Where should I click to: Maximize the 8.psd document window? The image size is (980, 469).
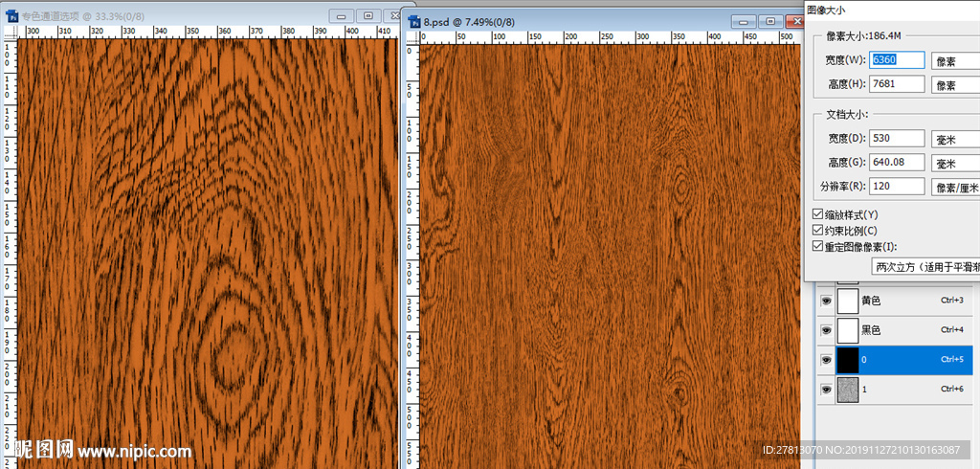769,20
